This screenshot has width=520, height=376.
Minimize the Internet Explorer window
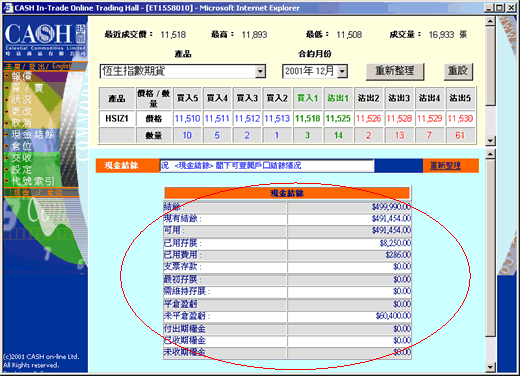pyautogui.click(x=489, y=8)
